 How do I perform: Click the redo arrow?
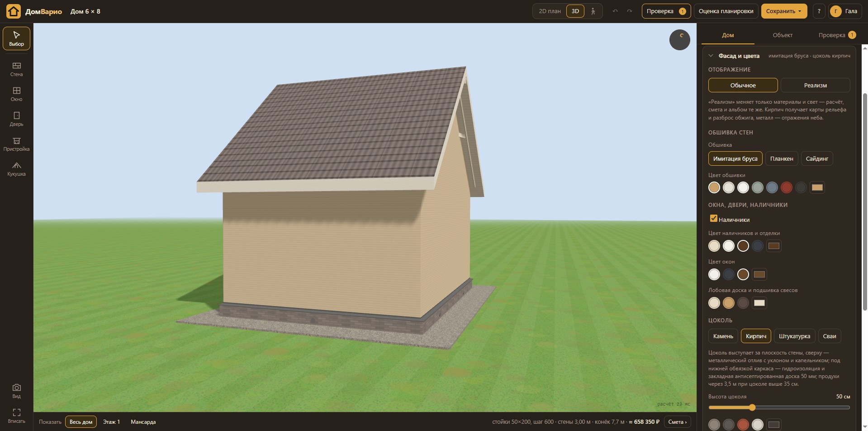(x=629, y=11)
